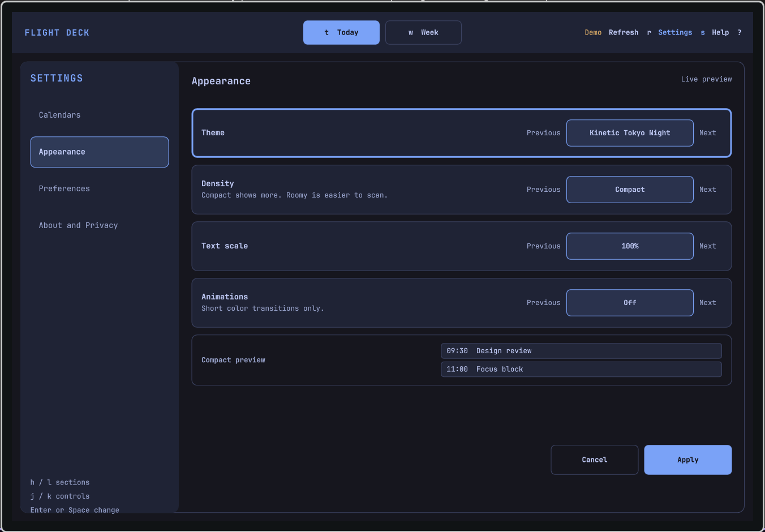The width and height of the screenshot is (765, 532).
Task: Click the 09:30 Design review preview event
Action: (x=581, y=351)
